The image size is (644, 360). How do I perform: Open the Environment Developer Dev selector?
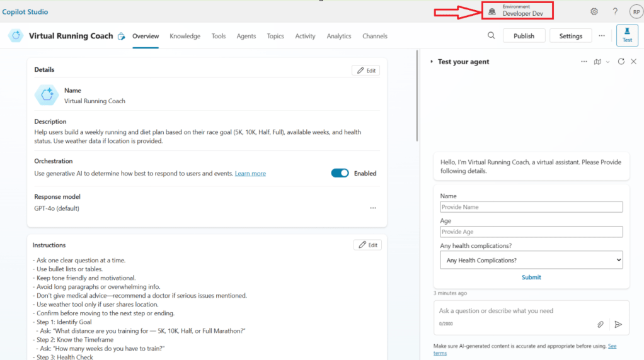tap(517, 10)
